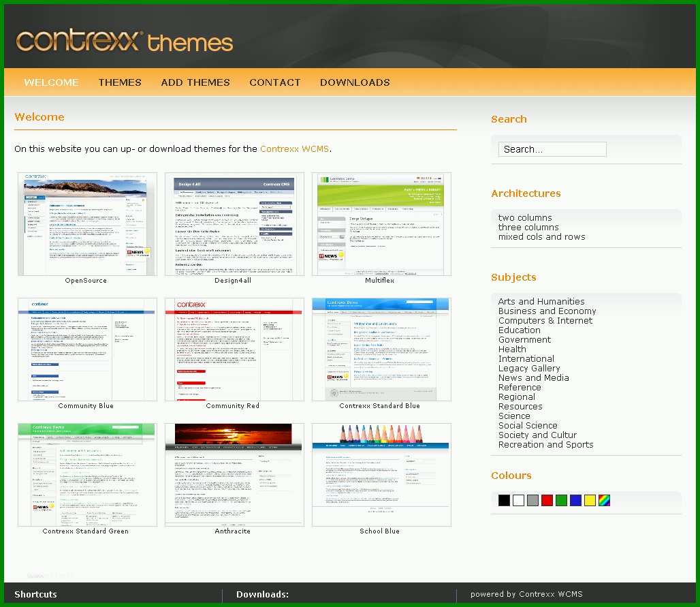This screenshot has height=607, width=700.
Task: Select the multicolour rainbow swatch
Action: (604, 500)
